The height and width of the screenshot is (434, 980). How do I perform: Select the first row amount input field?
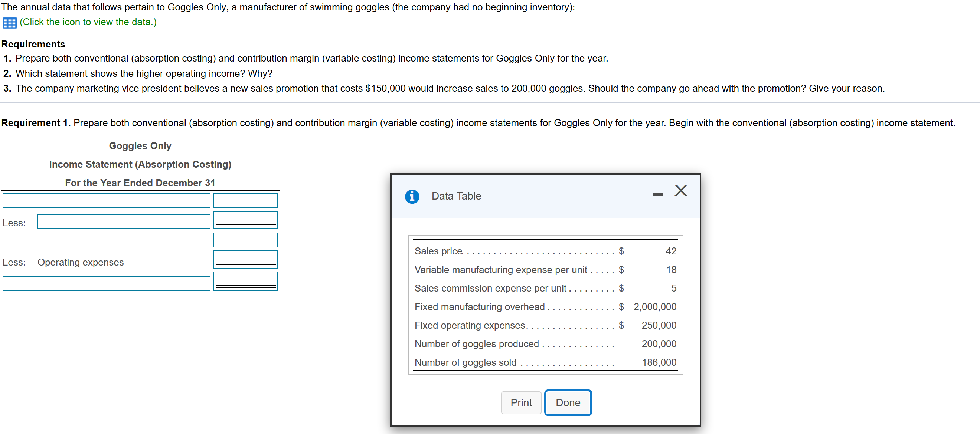point(245,201)
